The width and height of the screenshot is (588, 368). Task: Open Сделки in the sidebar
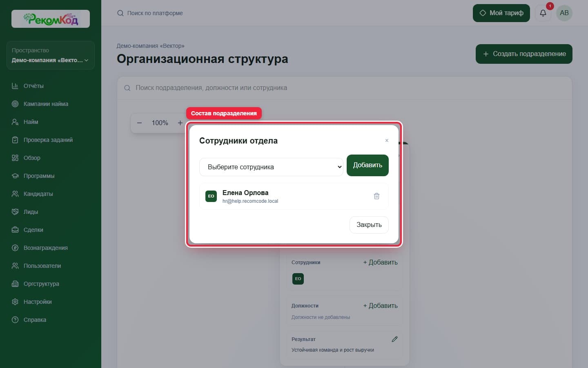51,230
